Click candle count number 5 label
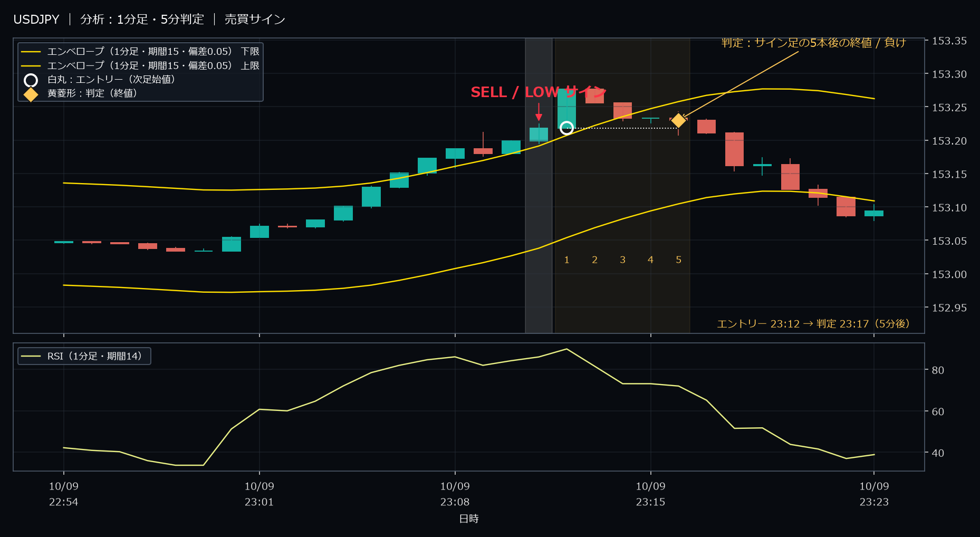This screenshot has width=980, height=537. coord(678,260)
